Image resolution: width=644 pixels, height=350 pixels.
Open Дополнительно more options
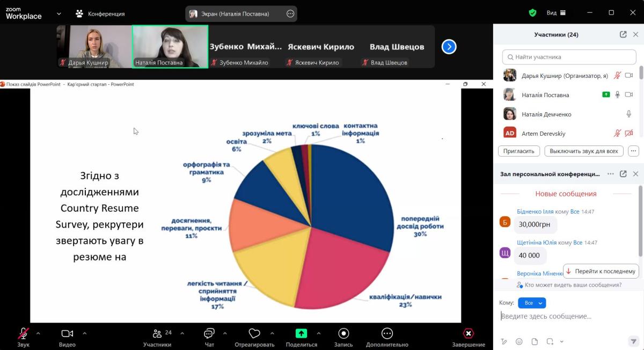click(x=387, y=338)
